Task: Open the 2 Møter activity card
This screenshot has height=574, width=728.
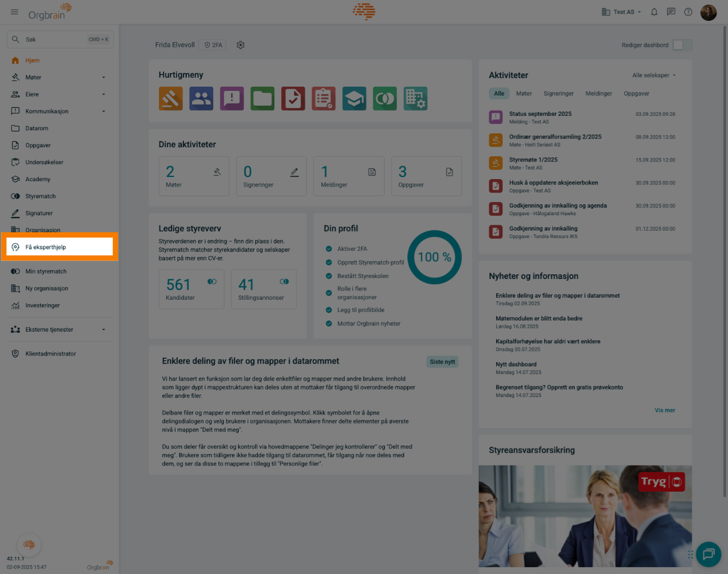Action: [194, 176]
